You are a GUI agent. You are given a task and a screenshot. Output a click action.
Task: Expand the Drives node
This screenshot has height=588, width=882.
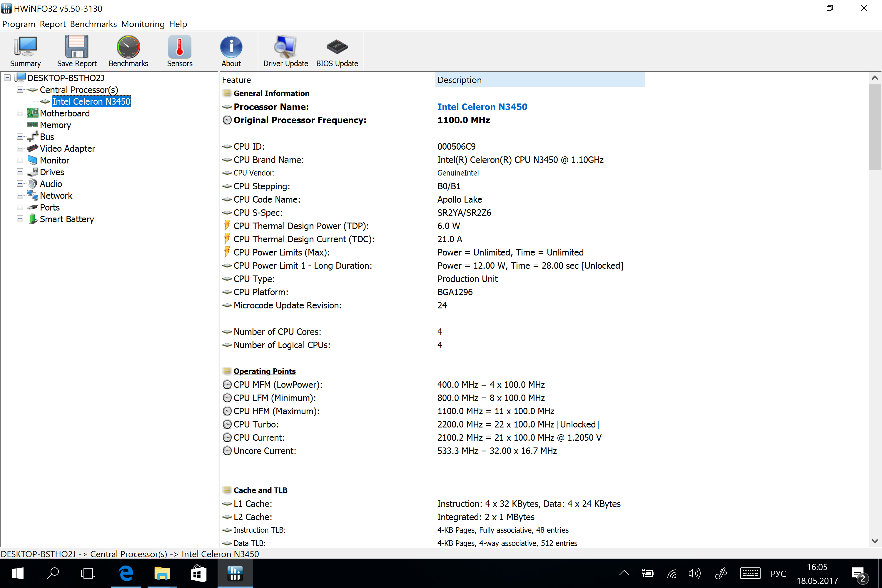[x=20, y=172]
